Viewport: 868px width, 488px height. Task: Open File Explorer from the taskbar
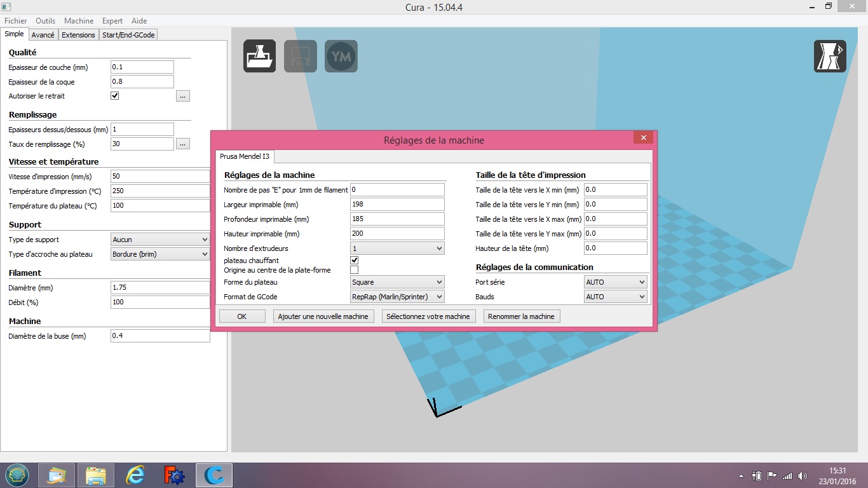(x=96, y=475)
